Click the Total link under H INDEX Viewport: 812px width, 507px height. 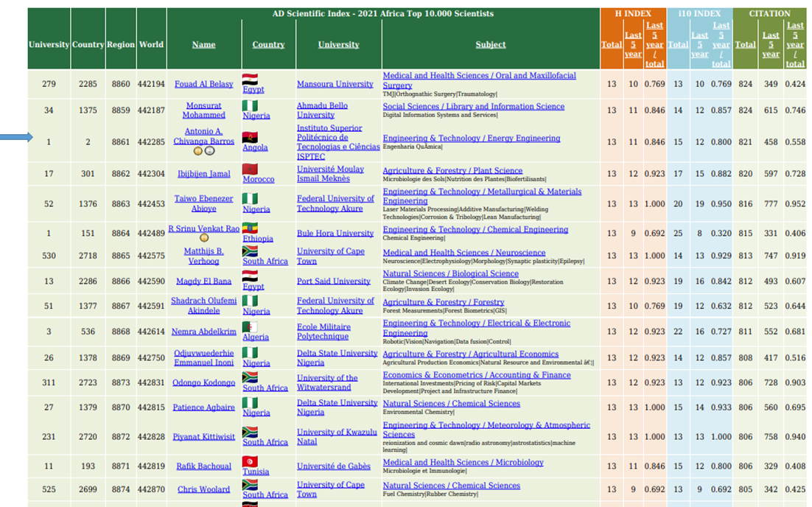(612, 44)
